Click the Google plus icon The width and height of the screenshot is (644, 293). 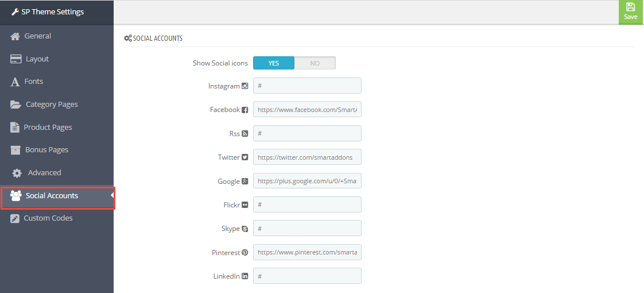point(245,181)
